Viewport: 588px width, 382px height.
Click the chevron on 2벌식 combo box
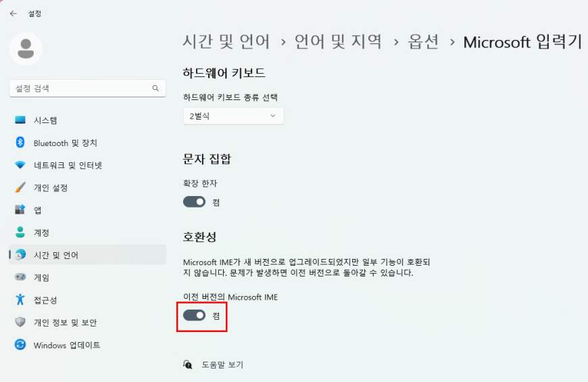tap(273, 116)
